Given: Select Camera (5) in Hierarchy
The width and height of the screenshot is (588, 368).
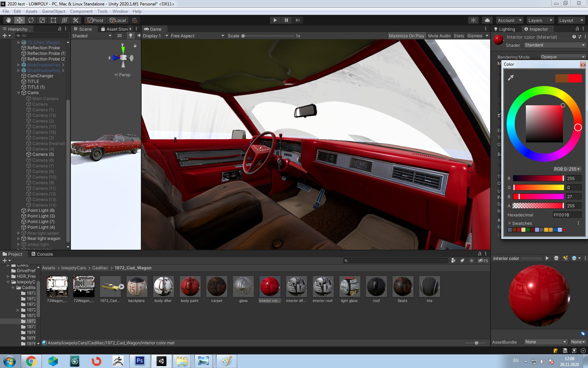Looking at the screenshot, I should tap(43, 154).
